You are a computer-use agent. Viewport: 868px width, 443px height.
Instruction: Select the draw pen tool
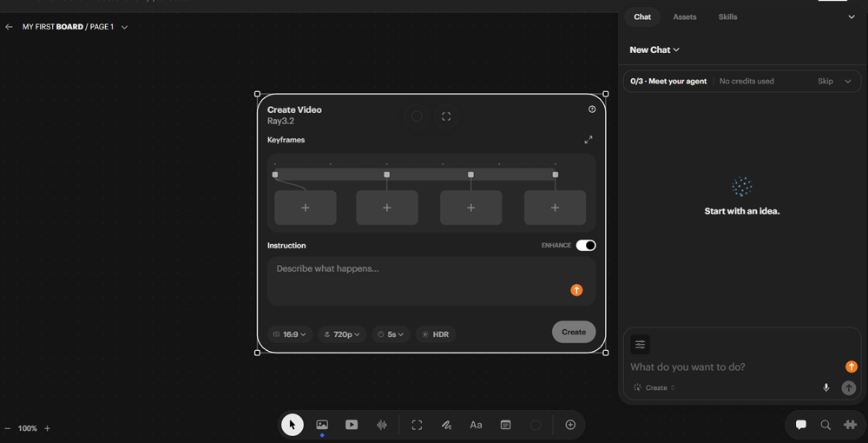pyautogui.click(x=446, y=425)
